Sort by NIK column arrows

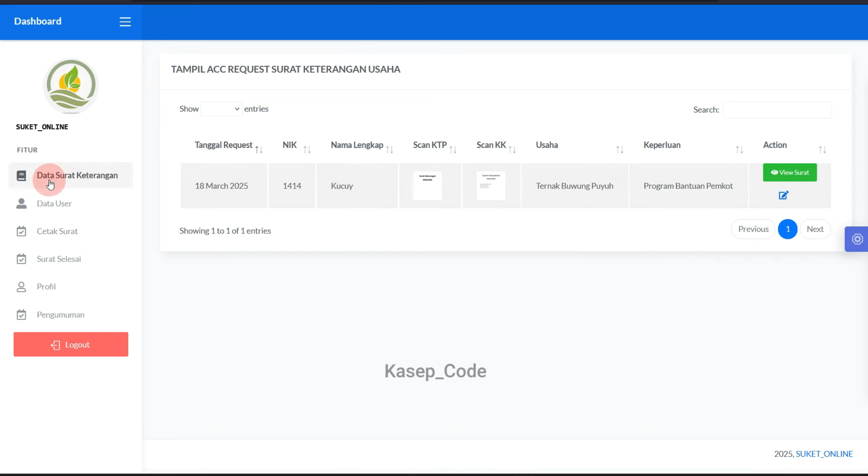[307, 149]
